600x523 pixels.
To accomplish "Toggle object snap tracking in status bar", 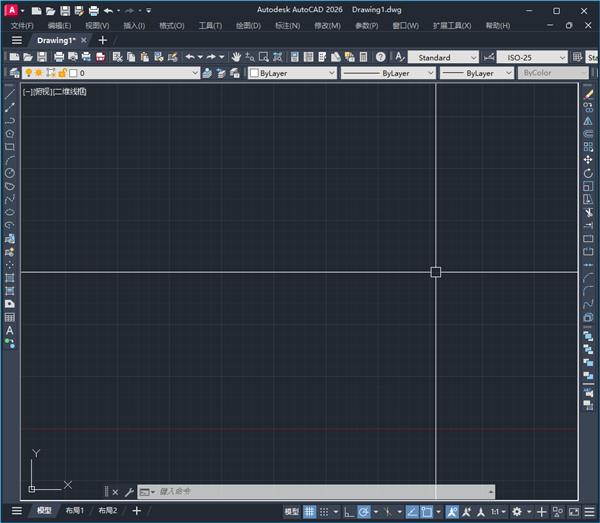I will tap(412, 512).
